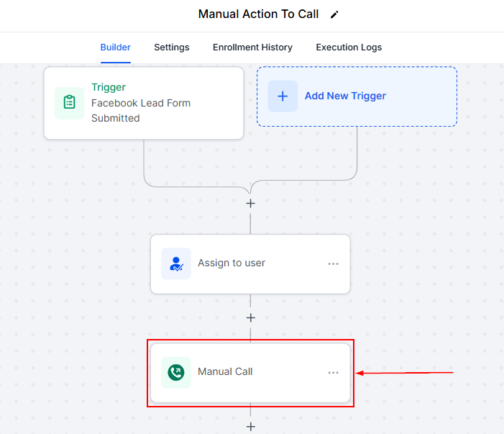Select the Manual Call action card
The image size is (504, 434).
click(x=249, y=372)
